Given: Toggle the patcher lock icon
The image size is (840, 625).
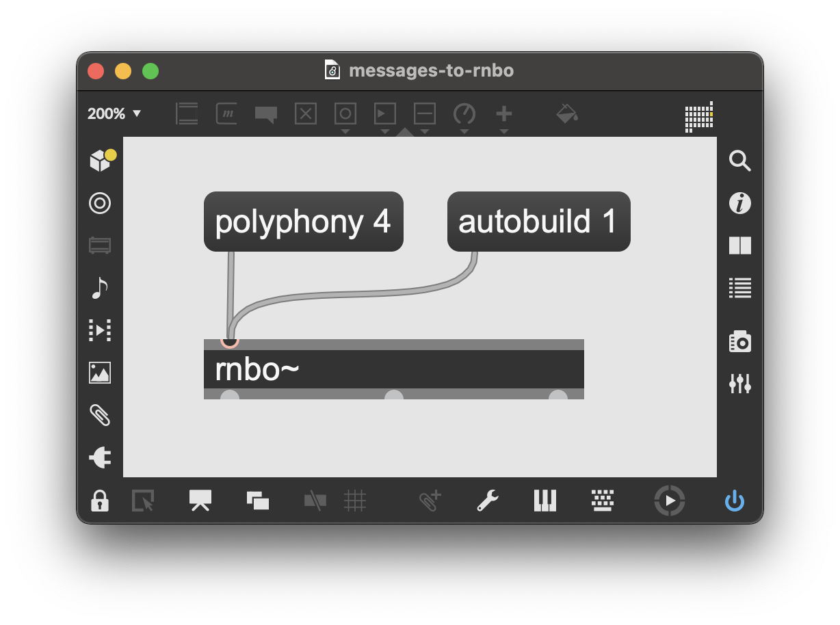Looking at the screenshot, I should (x=100, y=501).
